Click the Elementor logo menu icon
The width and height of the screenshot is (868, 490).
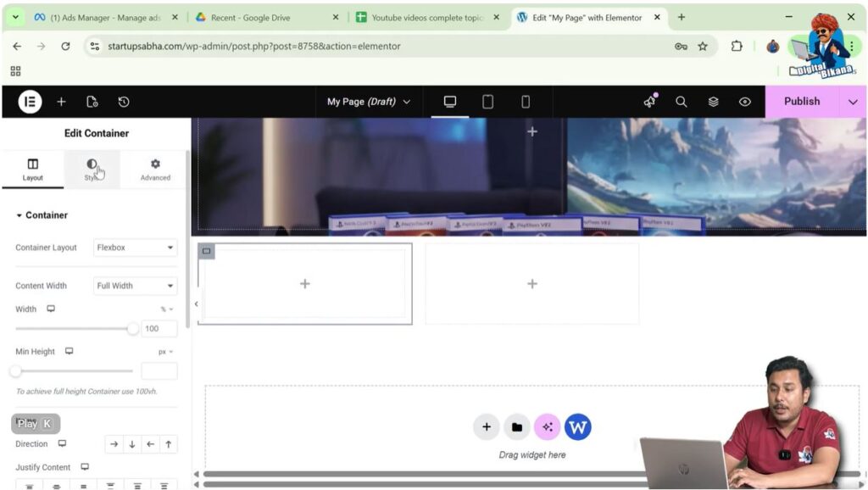(30, 102)
